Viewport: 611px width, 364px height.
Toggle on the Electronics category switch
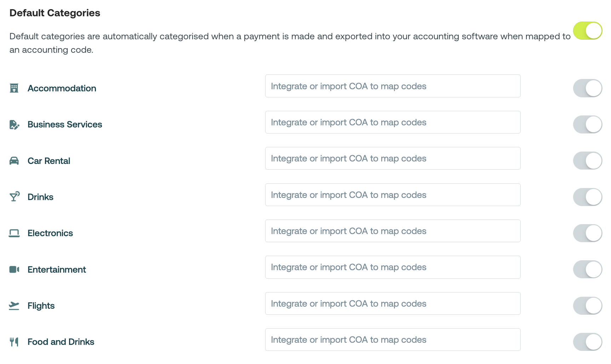(x=587, y=233)
